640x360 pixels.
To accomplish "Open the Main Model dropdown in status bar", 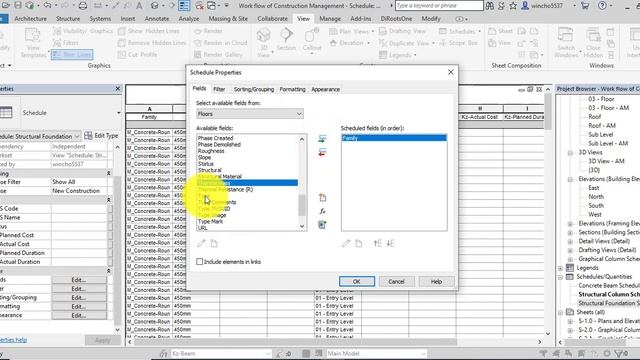I will (x=376, y=353).
